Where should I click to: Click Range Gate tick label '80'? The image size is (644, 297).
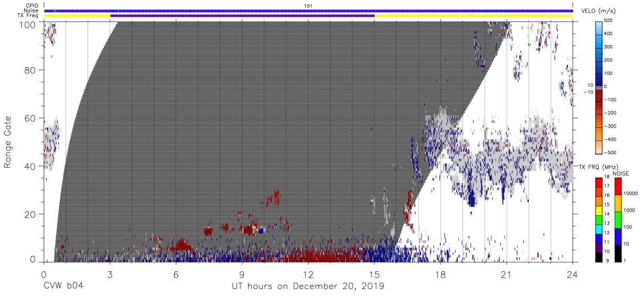(x=30, y=71)
